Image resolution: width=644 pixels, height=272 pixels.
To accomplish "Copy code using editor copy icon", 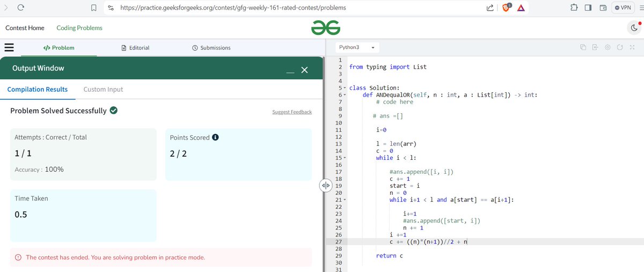I will click(583, 48).
